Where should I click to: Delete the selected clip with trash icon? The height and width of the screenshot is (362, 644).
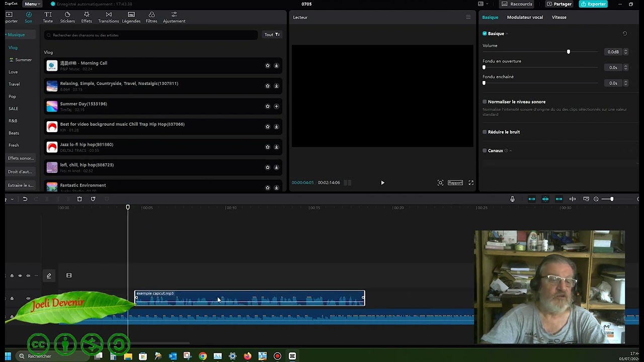79,199
